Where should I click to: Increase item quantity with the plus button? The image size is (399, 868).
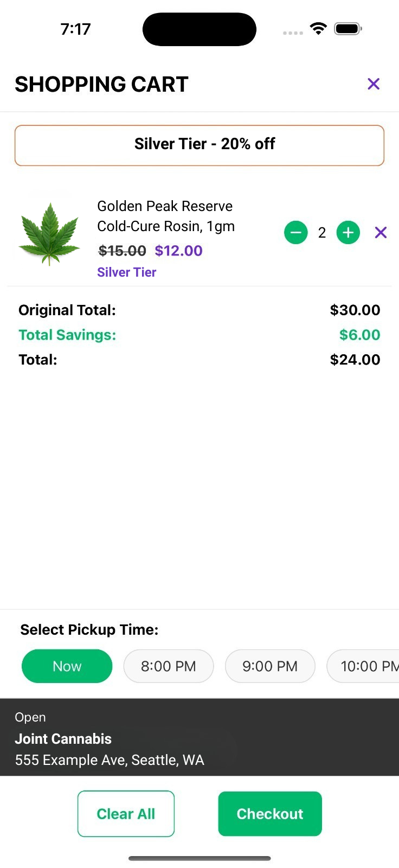point(348,233)
